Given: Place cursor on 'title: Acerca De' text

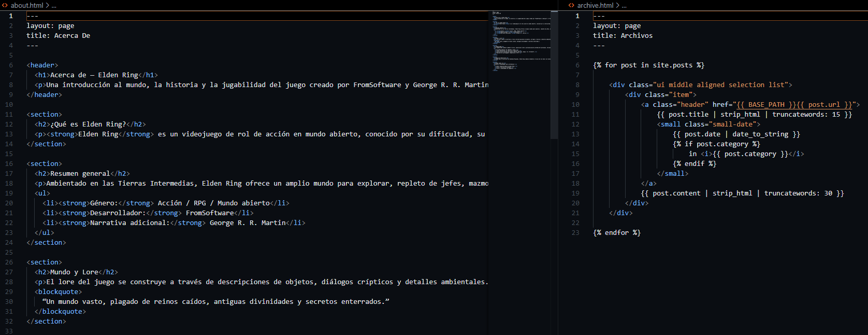Looking at the screenshot, I should (59, 36).
